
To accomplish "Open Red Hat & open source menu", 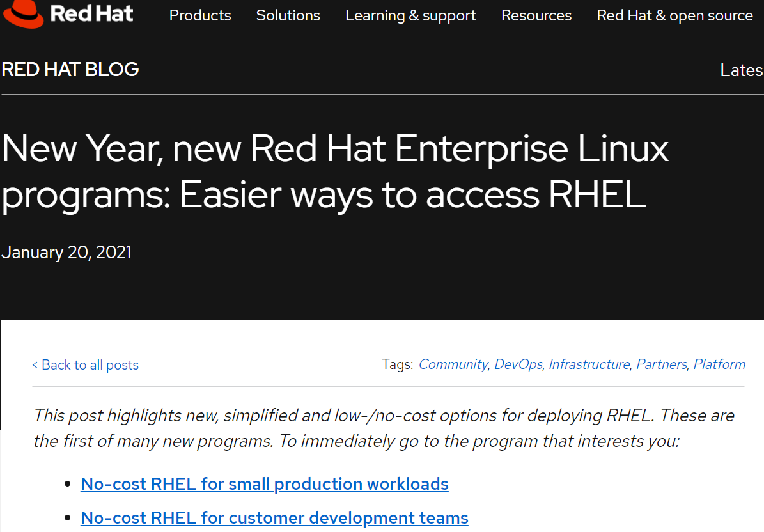I will point(675,15).
